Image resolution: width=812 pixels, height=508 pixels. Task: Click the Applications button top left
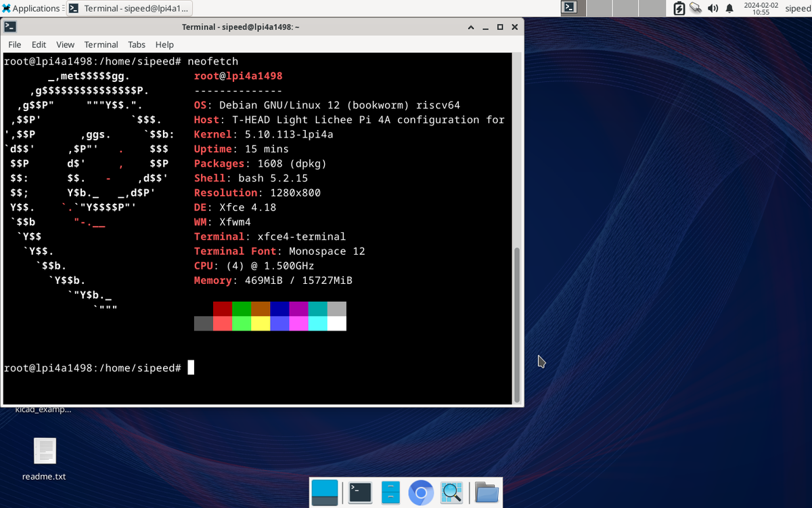pos(30,8)
